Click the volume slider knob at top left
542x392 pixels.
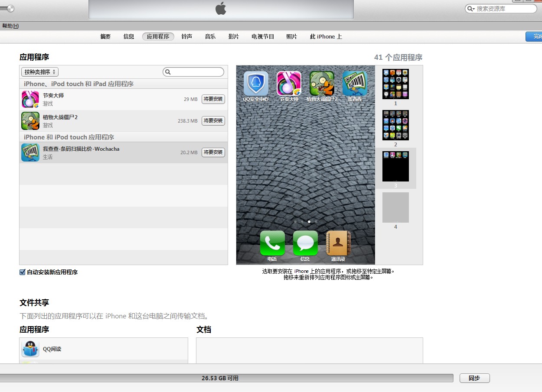click(x=10, y=8)
